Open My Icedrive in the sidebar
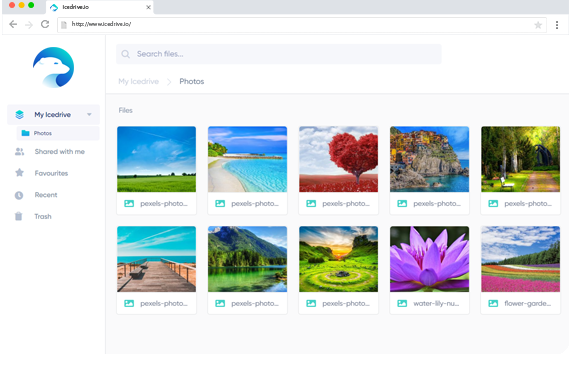The height and width of the screenshot is (365, 569). [53, 115]
